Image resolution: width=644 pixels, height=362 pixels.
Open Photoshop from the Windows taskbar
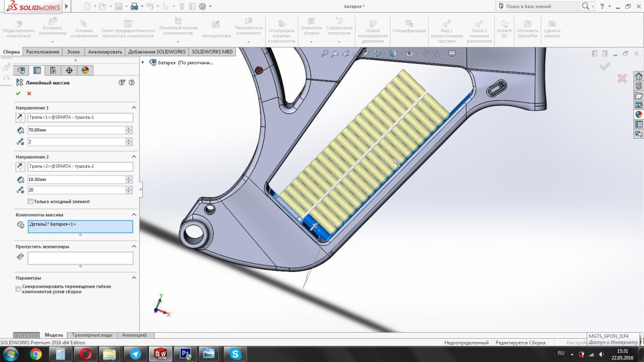tap(185, 354)
